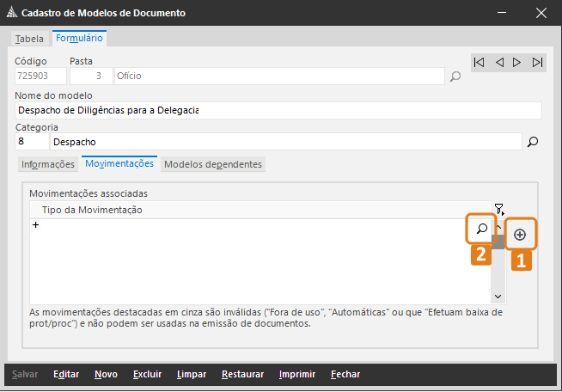Click the Nome do modelo field
Screen dimensions: 562x392
278,110
